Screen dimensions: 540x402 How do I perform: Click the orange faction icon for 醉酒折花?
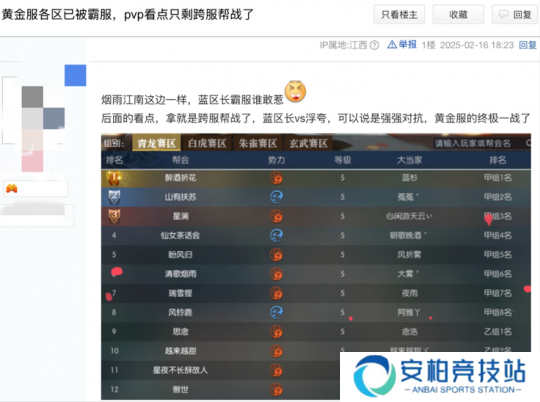[x=276, y=178]
